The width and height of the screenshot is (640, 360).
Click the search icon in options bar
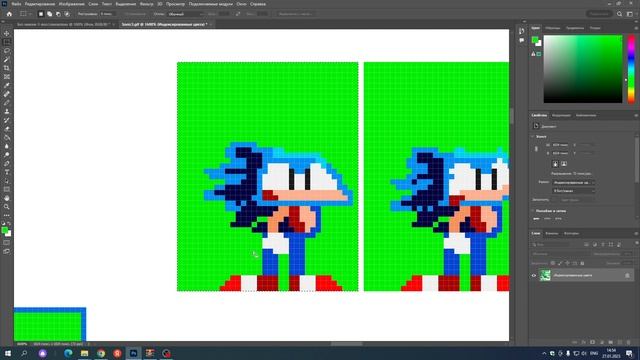[x=620, y=14]
